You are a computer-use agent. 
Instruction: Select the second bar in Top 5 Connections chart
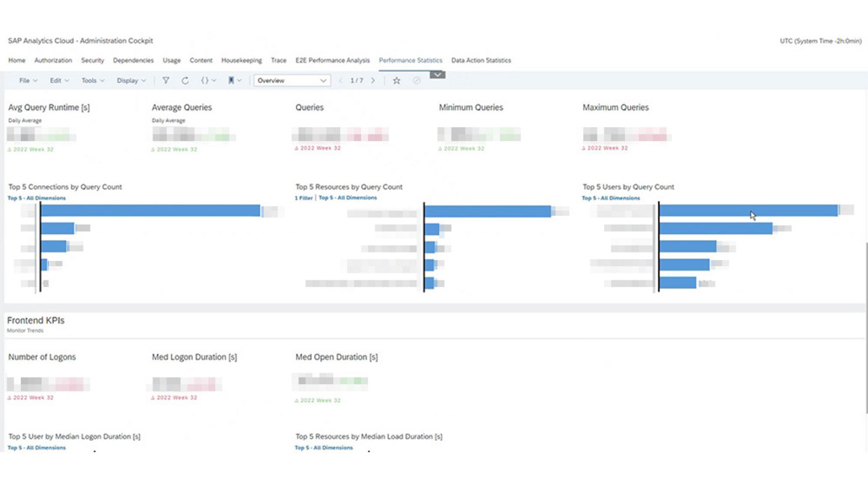coord(58,228)
